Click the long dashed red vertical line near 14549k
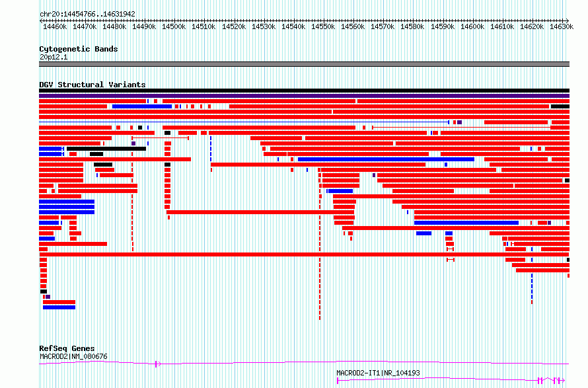Image resolution: width=588 pixels, height=388 pixels. [320, 244]
